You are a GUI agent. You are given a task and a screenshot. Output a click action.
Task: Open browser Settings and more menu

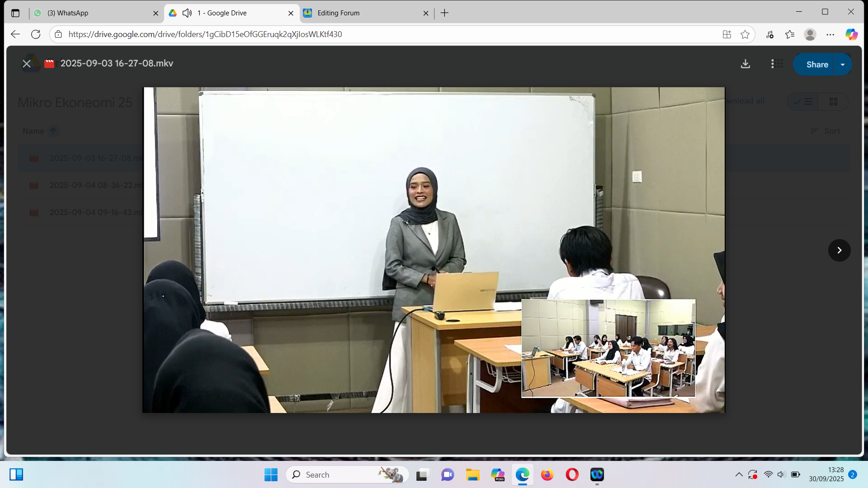[830, 34]
